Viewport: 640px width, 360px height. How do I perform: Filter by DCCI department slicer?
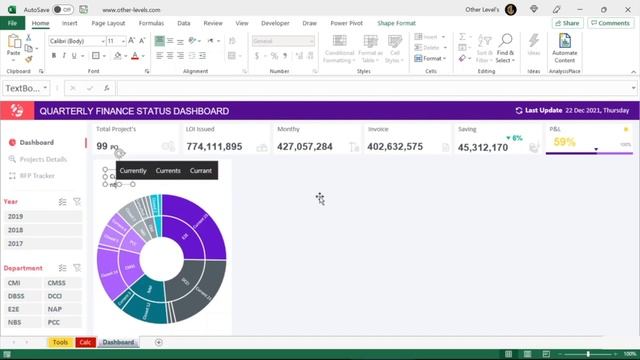point(63,296)
